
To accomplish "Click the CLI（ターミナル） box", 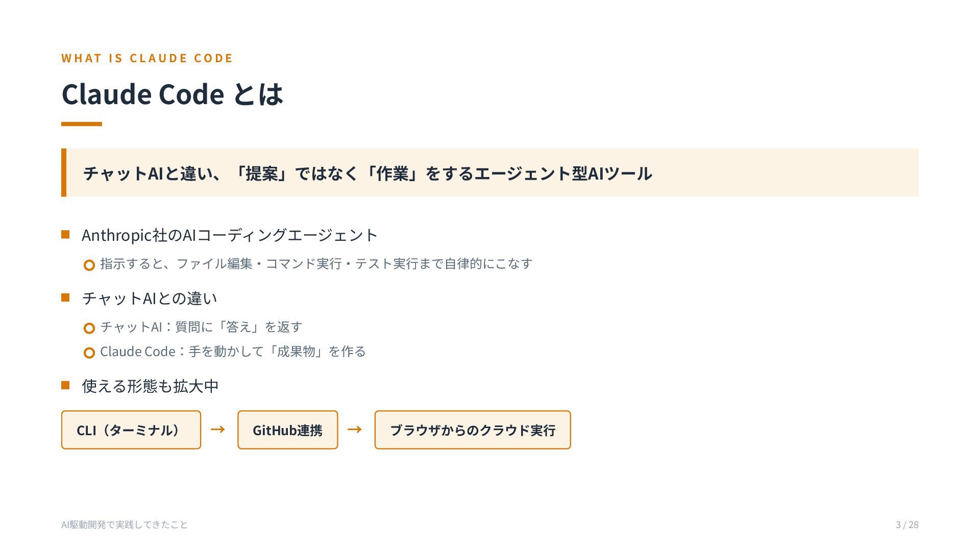I will coord(131,430).
